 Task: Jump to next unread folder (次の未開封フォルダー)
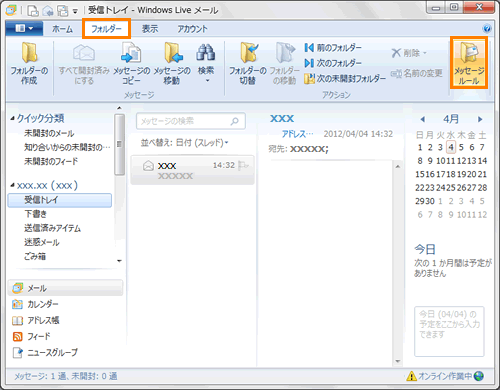click(345, 79)
